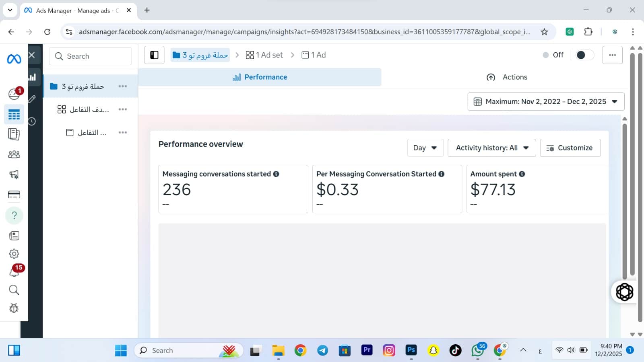
Task: Switch to the Actions tab
Action: (507, 77)
